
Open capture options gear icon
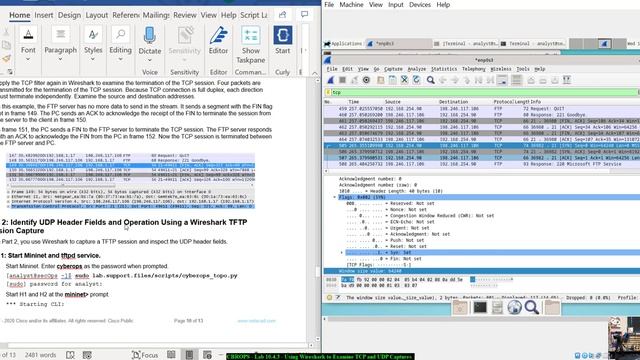coord(366,80)
